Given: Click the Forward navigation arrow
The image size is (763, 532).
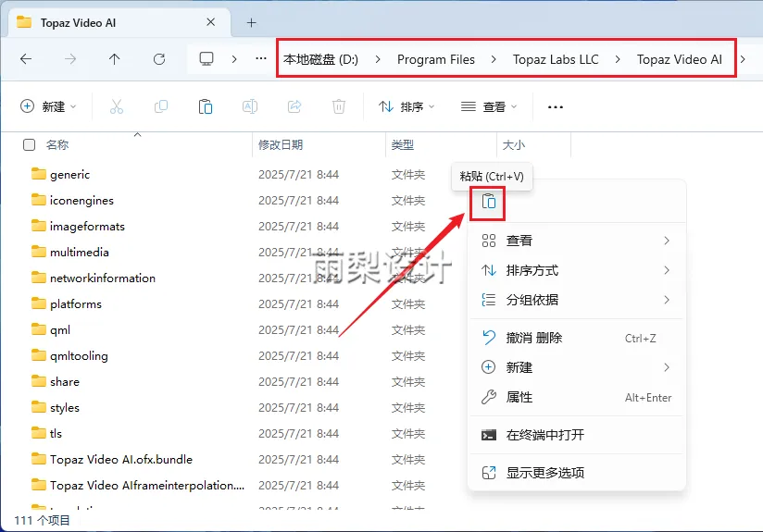Looking at the screenshot, I should click(x=70, y=59).
